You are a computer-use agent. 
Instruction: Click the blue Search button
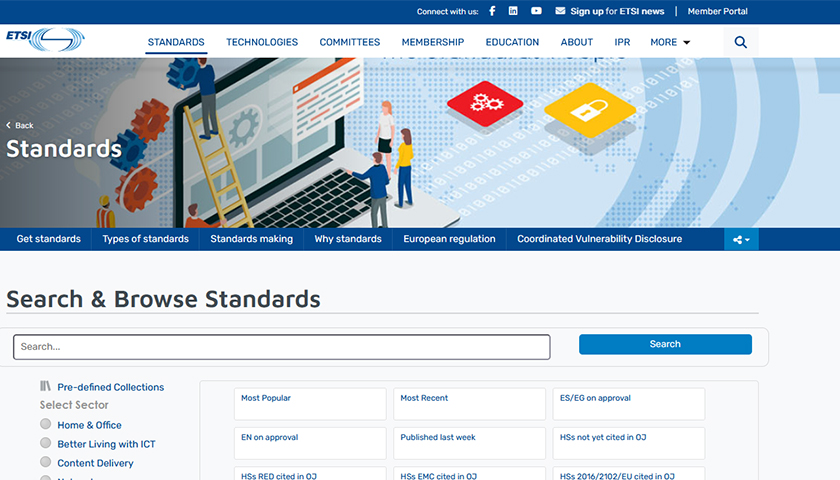pyautogui.click(x=665, y=344)
